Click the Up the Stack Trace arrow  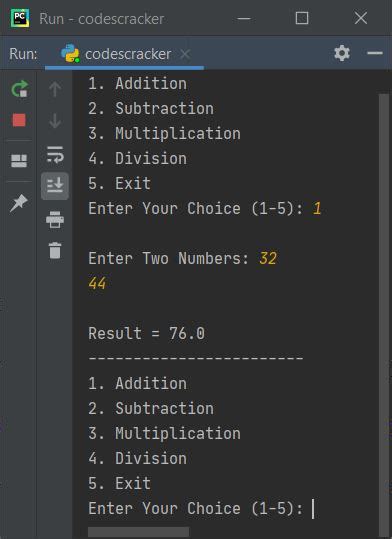point(55,89)
